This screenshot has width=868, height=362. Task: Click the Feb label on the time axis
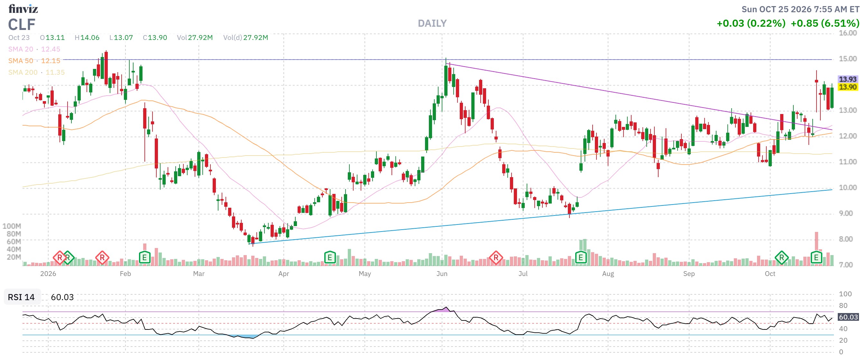point(125,274)
